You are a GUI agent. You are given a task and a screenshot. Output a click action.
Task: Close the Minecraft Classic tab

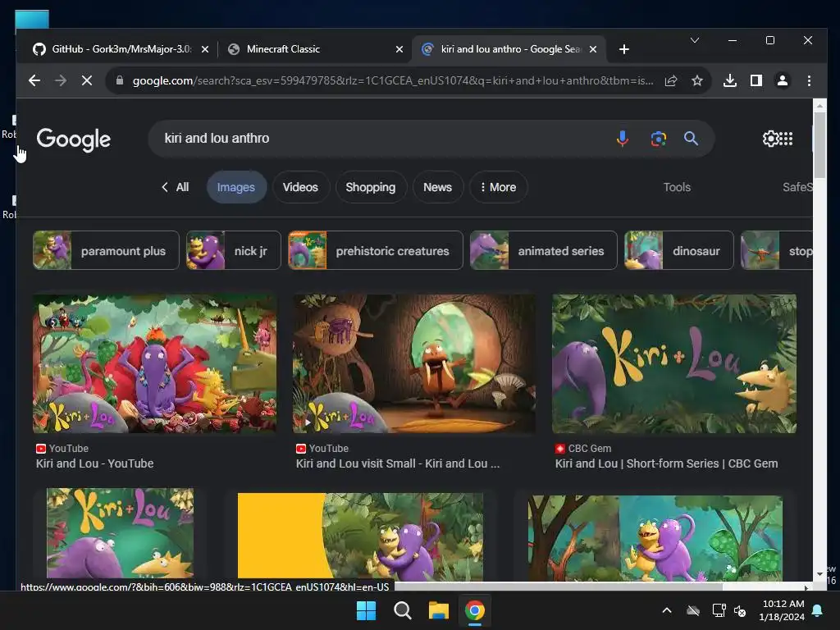pyautogui.click(x=399, y=49)
